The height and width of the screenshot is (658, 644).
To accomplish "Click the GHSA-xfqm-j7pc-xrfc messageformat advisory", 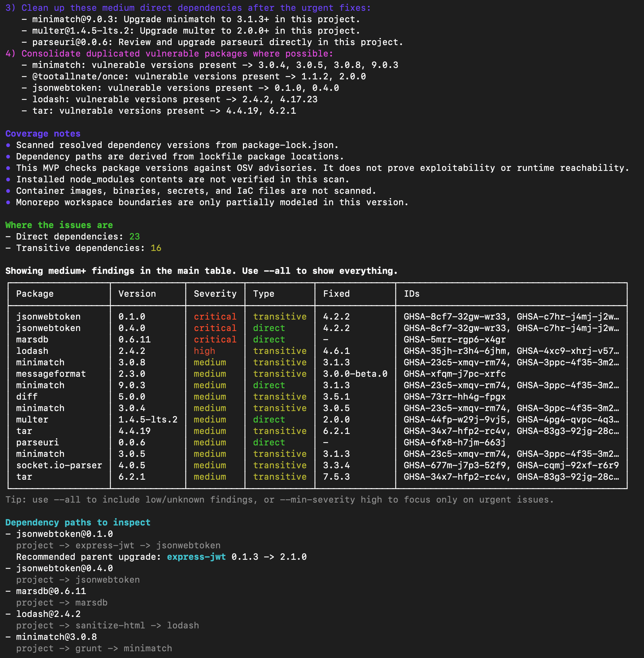I will (x=455, y=374).
